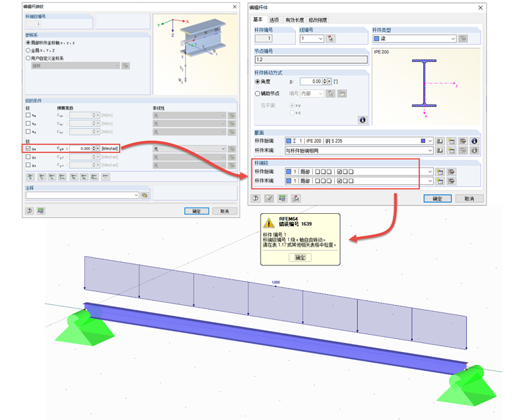
Task: Click the 1.000 load value label on beam
Action: [x=276, y=282]
